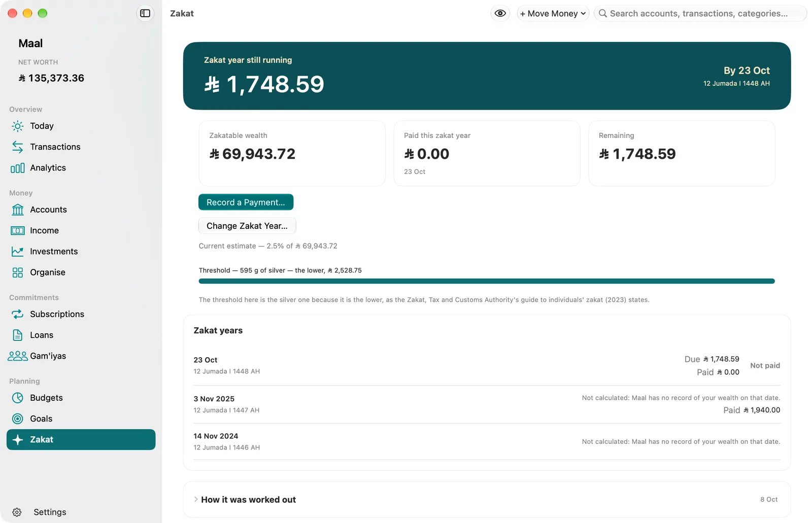Click the Gam'iyas sidebar label
This screenshot has width=812, height=523.
pos(48,356)
